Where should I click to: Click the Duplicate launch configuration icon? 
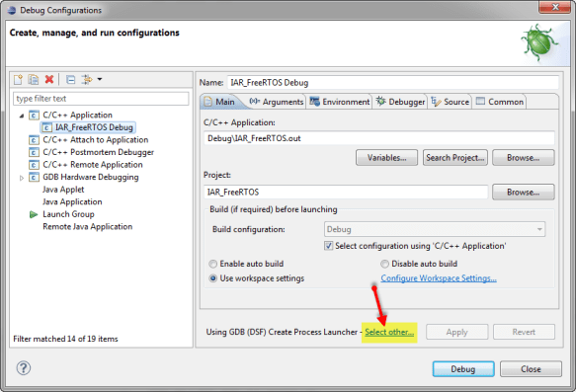pyautogui.click(x=34, y=79)
